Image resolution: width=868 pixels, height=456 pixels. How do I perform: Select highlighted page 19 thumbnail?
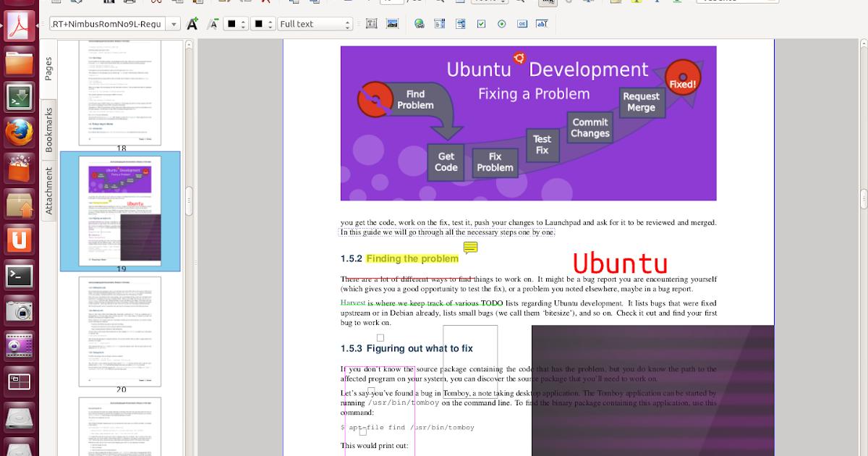click(x=120, y=211)
